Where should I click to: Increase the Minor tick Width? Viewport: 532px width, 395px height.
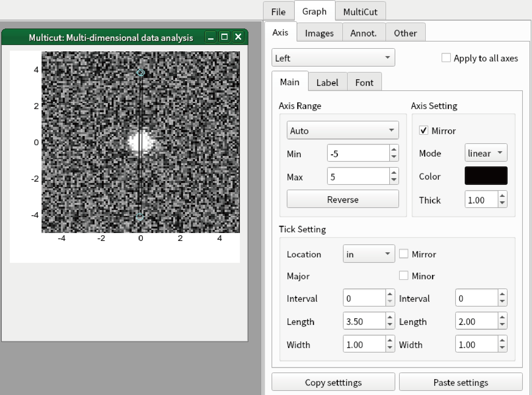(x=502, y=340)
